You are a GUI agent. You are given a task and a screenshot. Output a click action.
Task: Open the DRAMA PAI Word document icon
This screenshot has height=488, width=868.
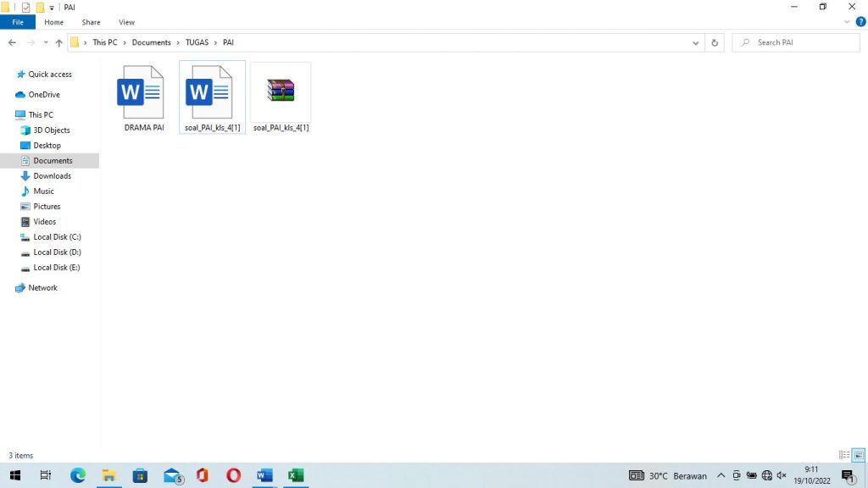pyautogui.click(x=141, y=91)
